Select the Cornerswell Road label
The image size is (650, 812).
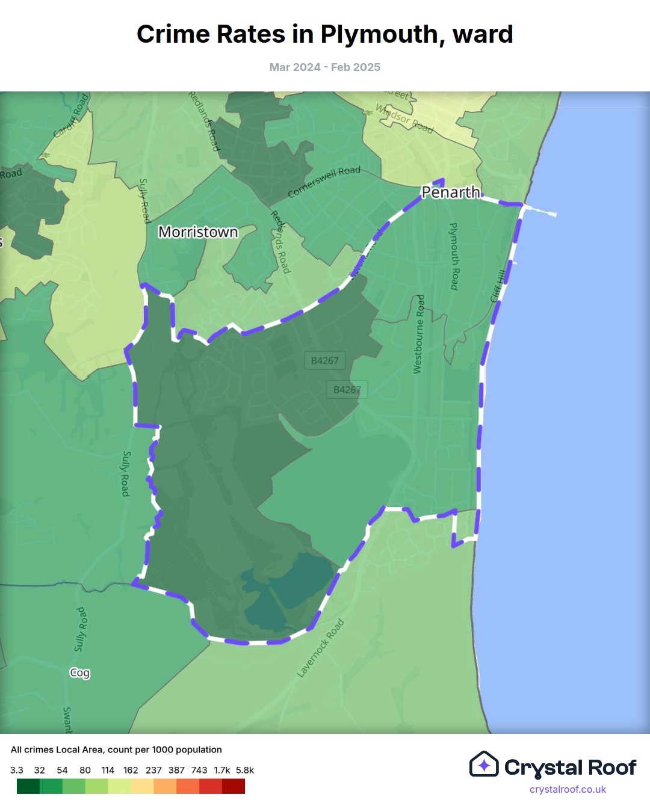324,181
